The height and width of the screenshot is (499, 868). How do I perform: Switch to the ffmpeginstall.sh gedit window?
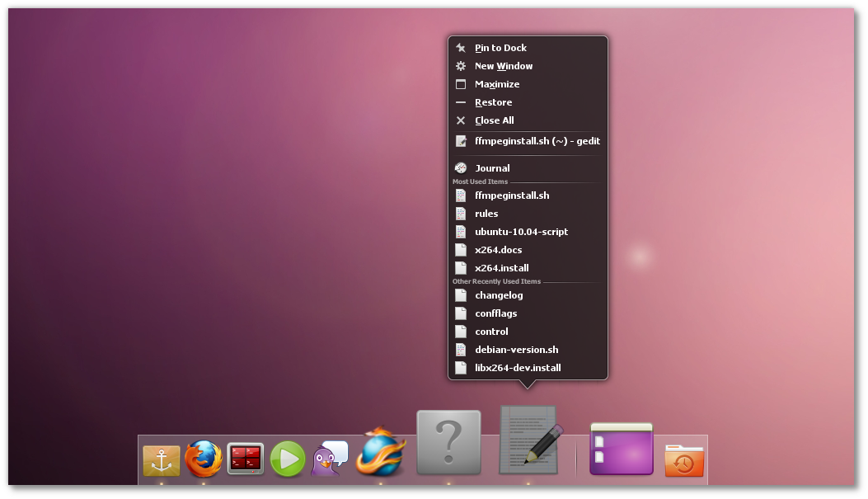click(x=538, y=141)
